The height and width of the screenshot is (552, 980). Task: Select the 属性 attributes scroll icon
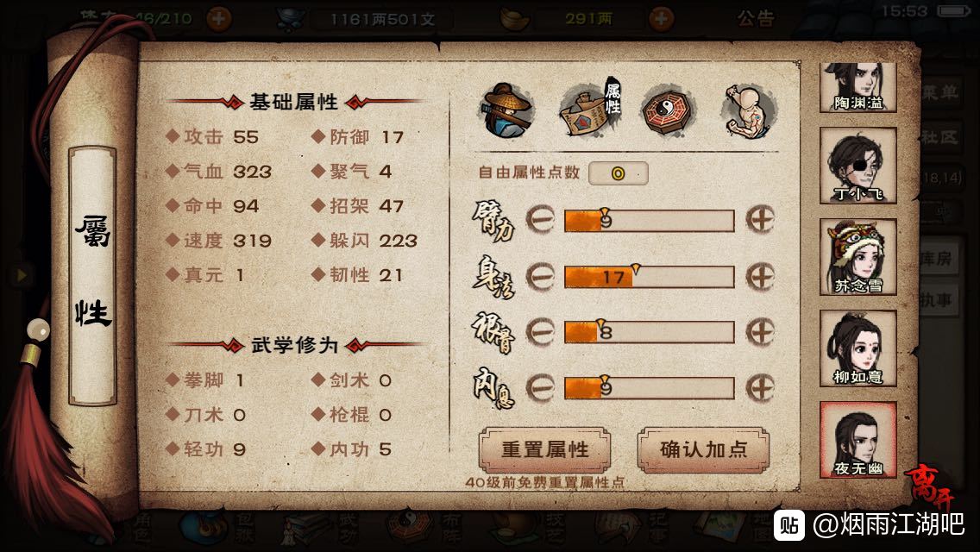[x=591, y=108]
